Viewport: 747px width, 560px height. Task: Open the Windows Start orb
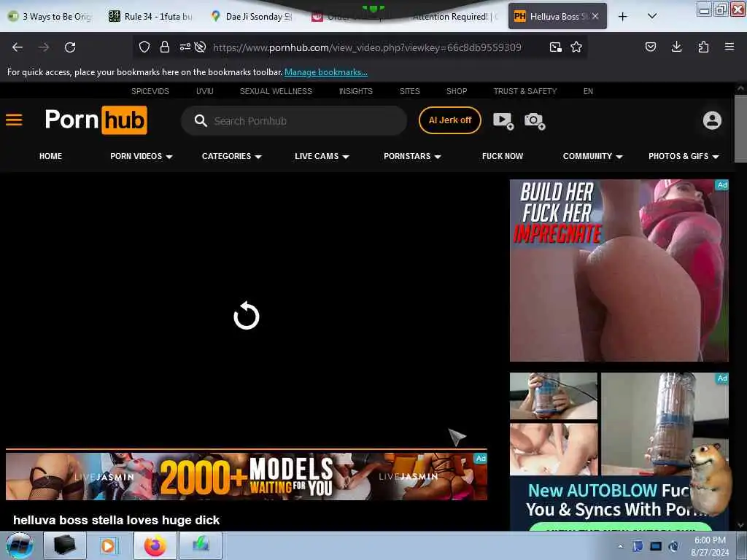coord(20,545)
